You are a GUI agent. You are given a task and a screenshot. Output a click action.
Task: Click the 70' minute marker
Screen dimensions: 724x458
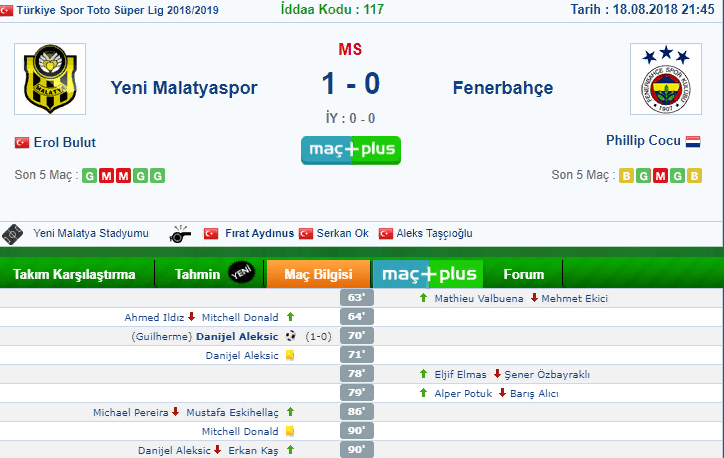[357, 336]
